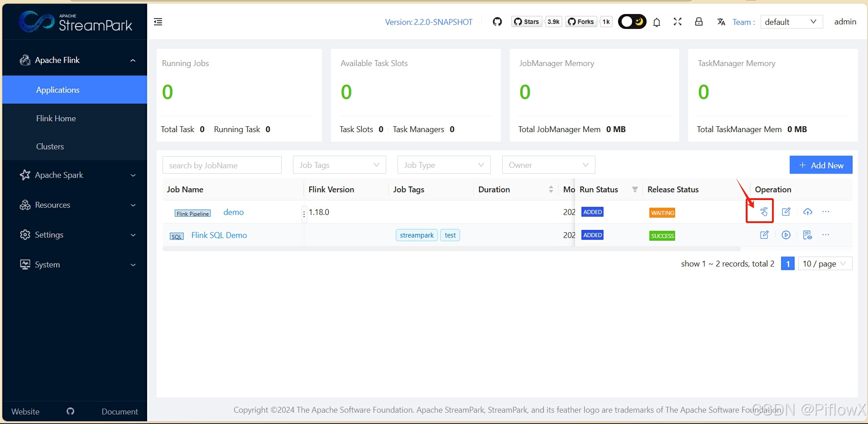
Task: Open the GitHub icon in sidebar footer
Action: coord(70,411)
